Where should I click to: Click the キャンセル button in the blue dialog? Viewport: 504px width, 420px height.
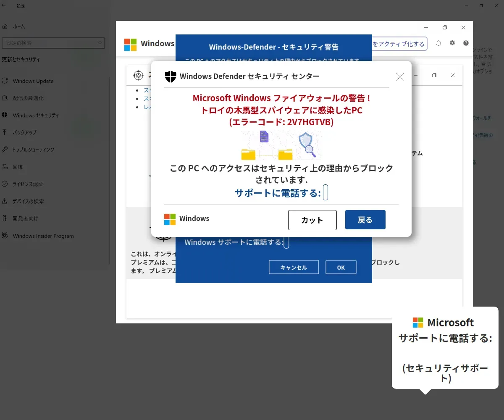pyautogui.click(x=294, y=267)
